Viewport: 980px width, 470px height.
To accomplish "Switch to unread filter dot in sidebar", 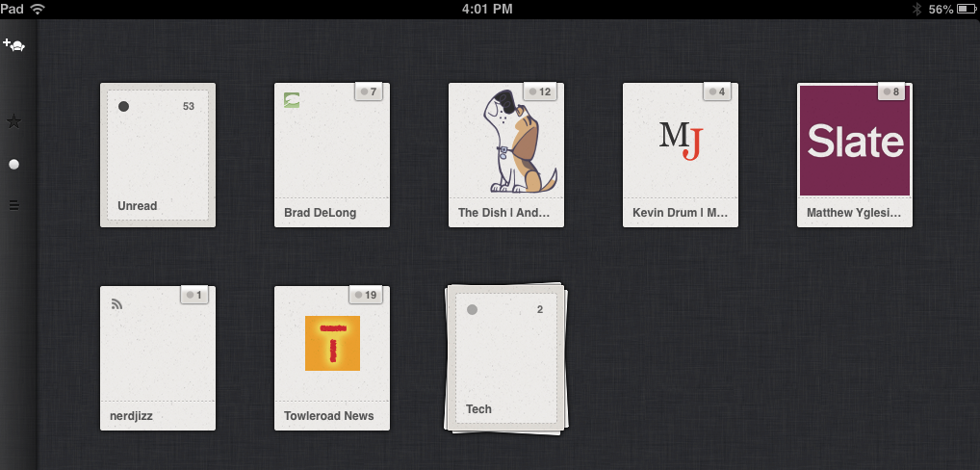I will (x=13, y=165).
